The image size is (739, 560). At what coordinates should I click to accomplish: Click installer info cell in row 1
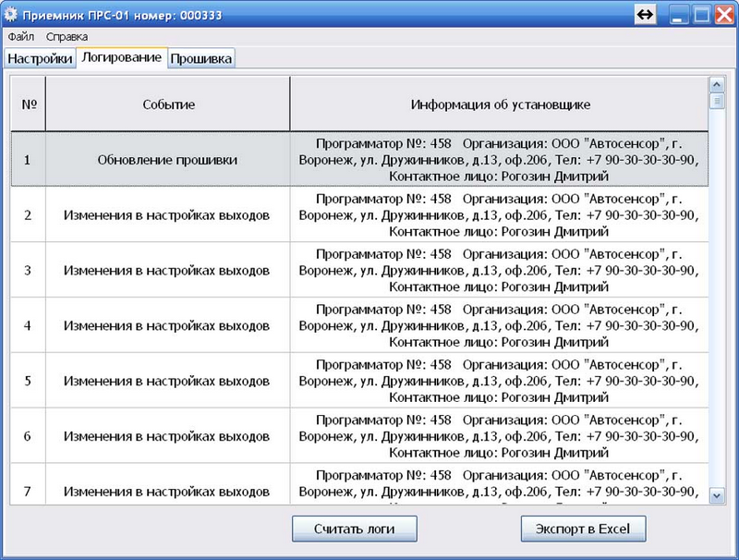coord(500,160)
